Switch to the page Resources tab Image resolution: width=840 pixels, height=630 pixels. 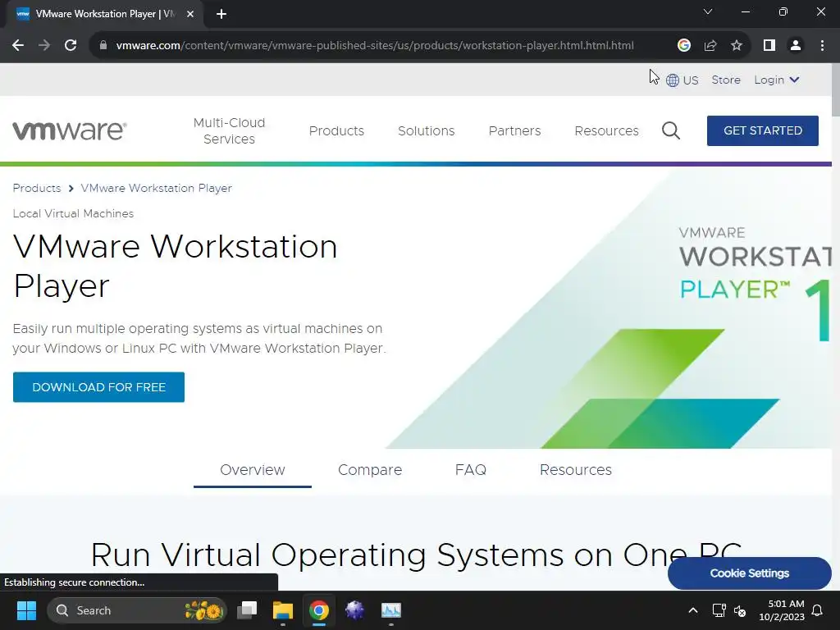pyautogui.click(x=575, y=470)
